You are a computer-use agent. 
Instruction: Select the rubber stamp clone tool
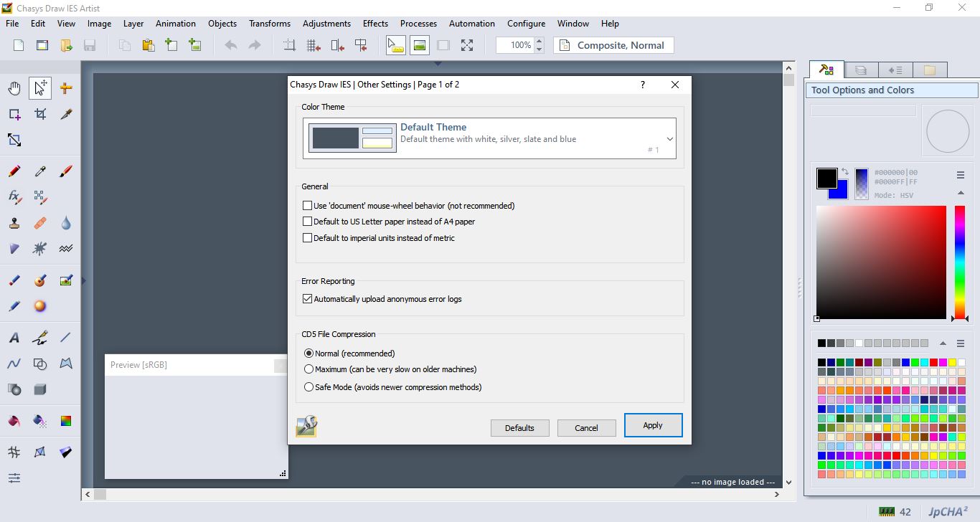pyautogui.click(x=14, y=223)
